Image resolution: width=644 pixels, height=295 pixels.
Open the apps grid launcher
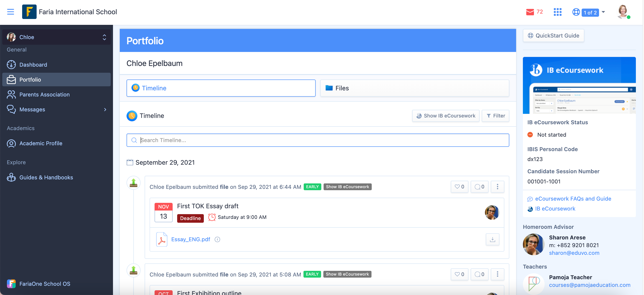557,12
